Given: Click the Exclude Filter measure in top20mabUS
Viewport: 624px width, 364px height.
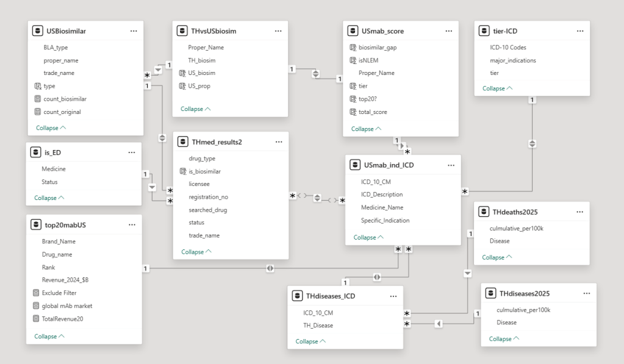Looking at the screenshot, I should 59,293.
